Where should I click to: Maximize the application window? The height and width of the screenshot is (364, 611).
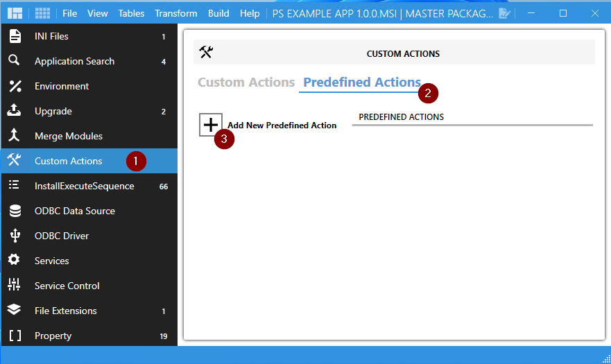point(563,13)
